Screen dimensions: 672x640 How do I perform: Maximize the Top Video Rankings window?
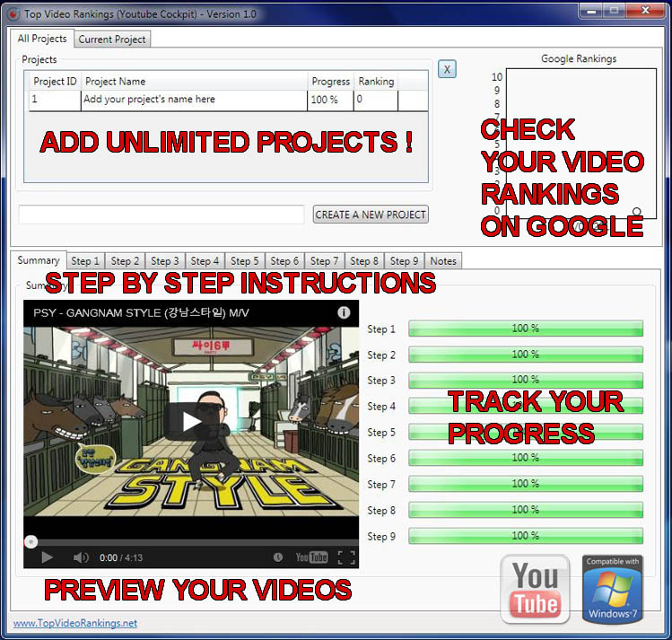(x=615, y=11)
